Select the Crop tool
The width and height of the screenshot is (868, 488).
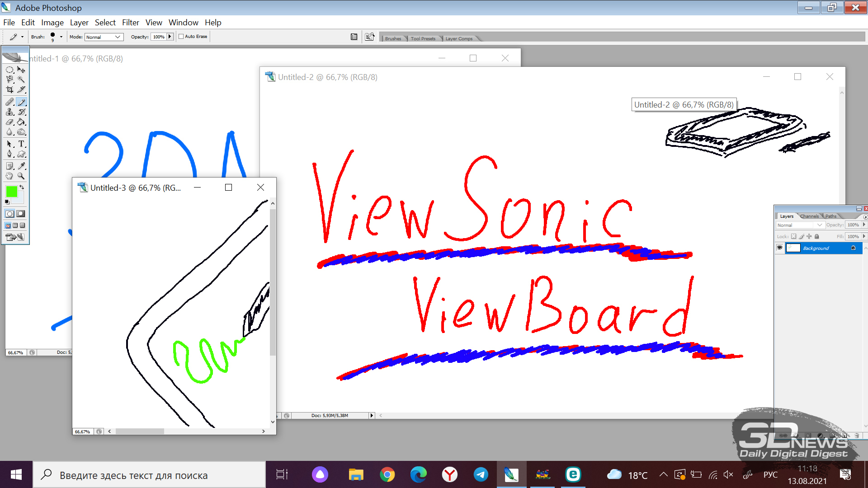[9, 89]
